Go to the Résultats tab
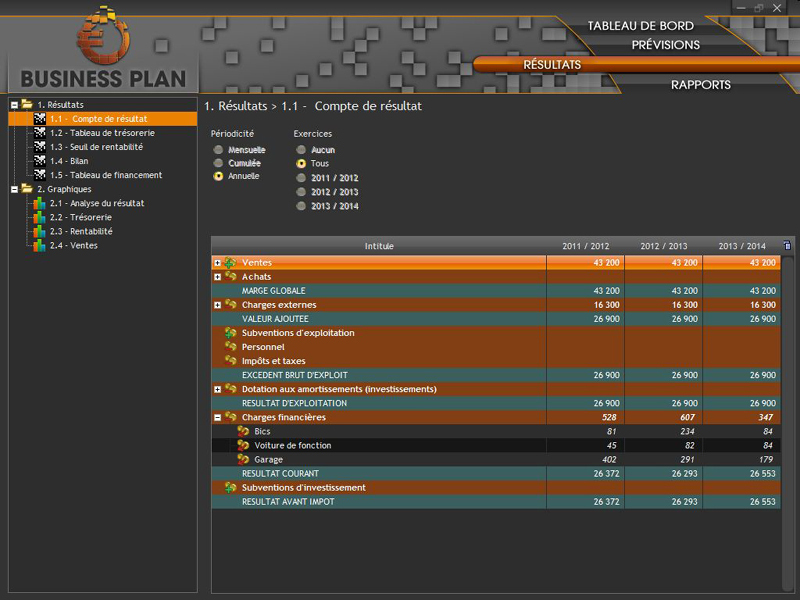 552,65
